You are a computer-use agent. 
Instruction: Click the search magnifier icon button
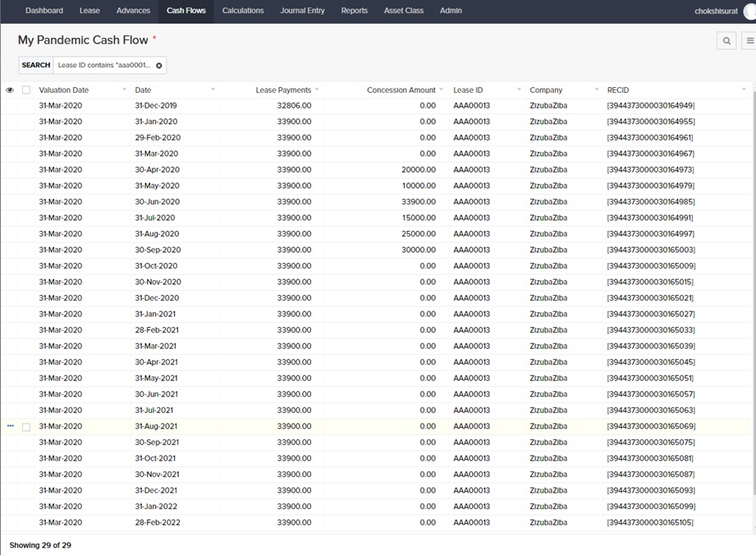[726, 41]
